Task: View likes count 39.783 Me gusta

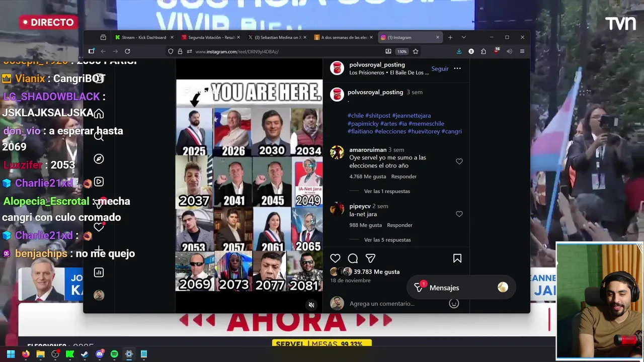Action: [376, 271]
